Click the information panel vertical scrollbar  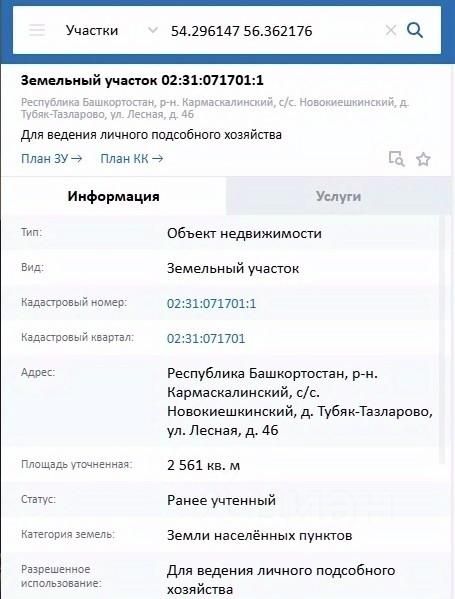pyautogui.click(x=442, y=339)
